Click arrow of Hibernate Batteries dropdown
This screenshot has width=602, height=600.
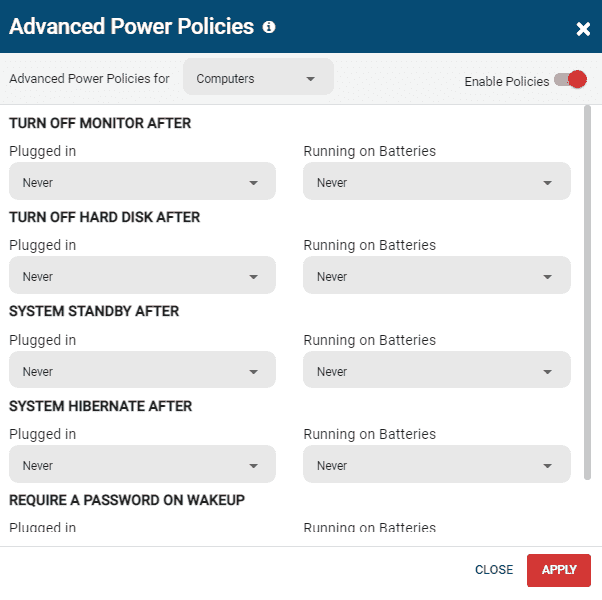pyautogui.click(x=548, y=466)
